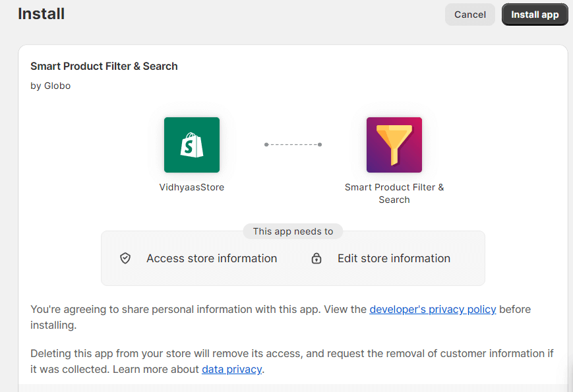Click the Smart Product Filter & Search card title
The width and height of the screenshot is (573, 392).
[x=104, y=66]
